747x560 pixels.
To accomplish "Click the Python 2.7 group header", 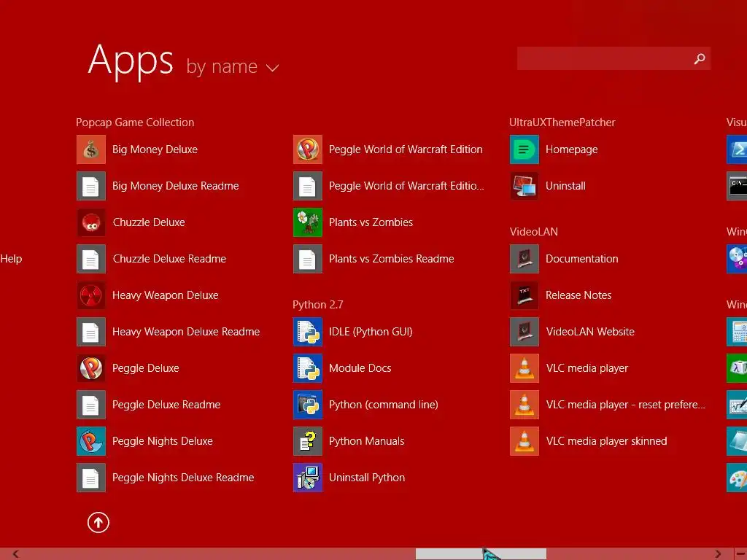I will 318,305.
